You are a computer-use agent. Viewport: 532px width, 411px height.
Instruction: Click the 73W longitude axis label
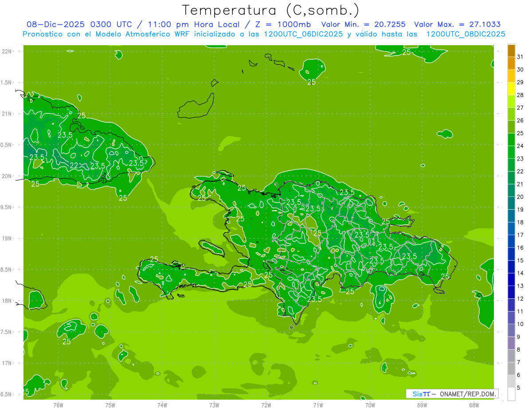pos(214,405)
